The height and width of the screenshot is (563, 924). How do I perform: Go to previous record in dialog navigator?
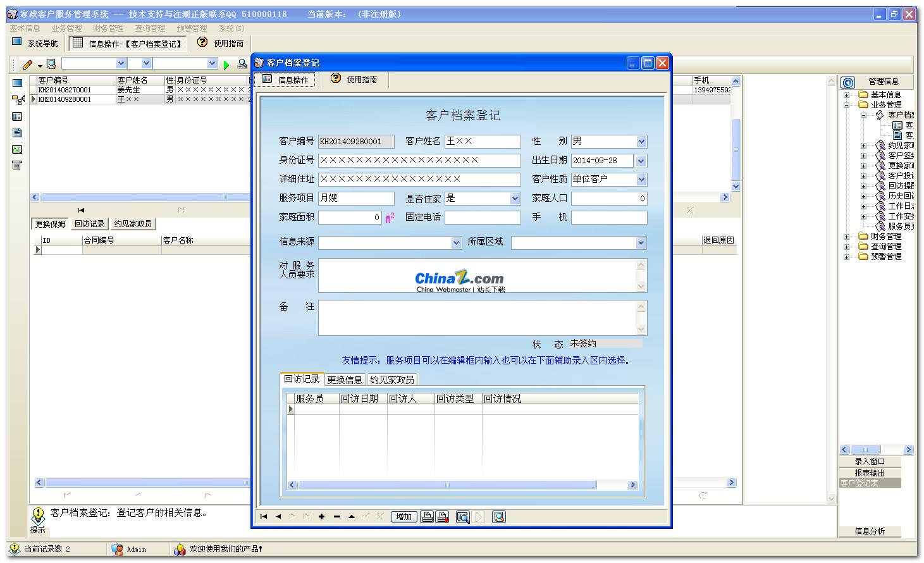click(278, 517)
